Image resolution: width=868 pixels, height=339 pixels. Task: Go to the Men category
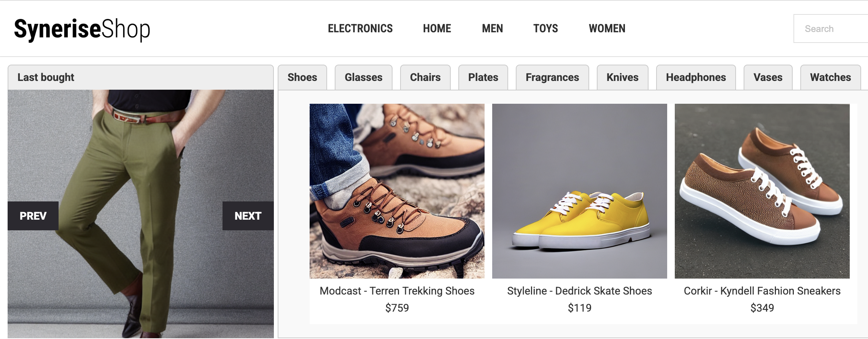coord(492,29)
